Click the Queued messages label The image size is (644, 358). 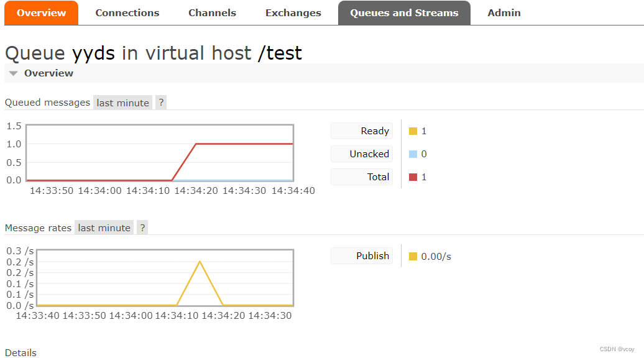(x=47, y=102)
